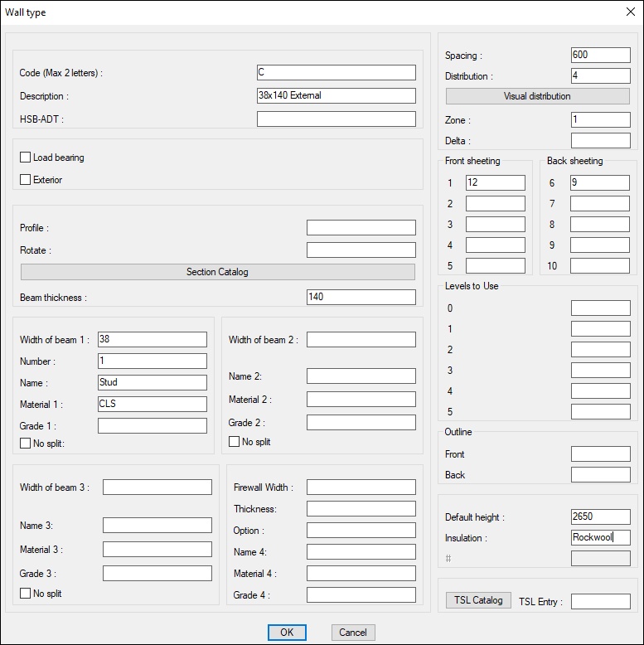Confirm with the OK button
644x645 pixels.
point(287,633)
